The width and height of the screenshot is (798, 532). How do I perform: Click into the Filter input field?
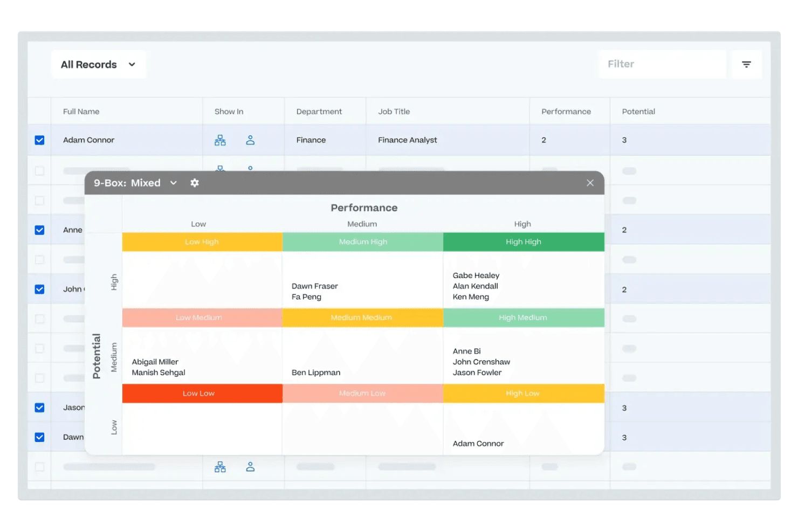coord(662,65)
